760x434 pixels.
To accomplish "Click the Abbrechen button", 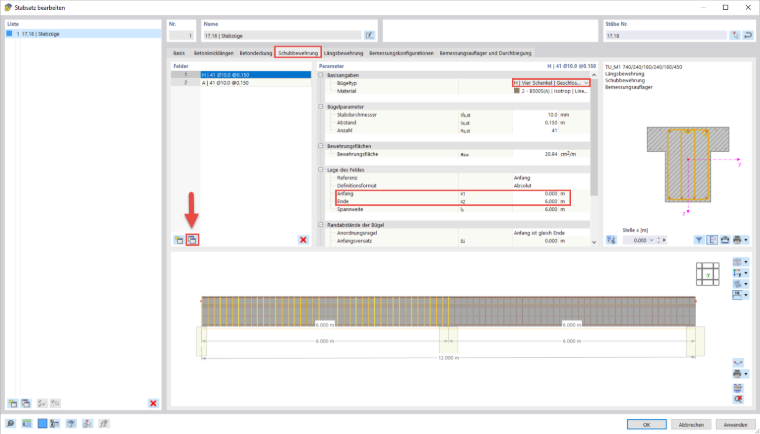I will [691, 424].
